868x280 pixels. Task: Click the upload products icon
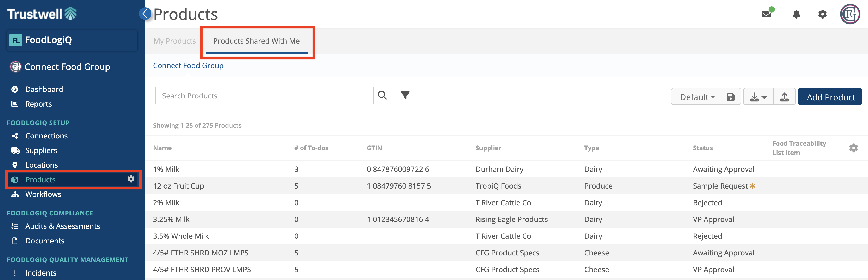(x=784, y=97)
